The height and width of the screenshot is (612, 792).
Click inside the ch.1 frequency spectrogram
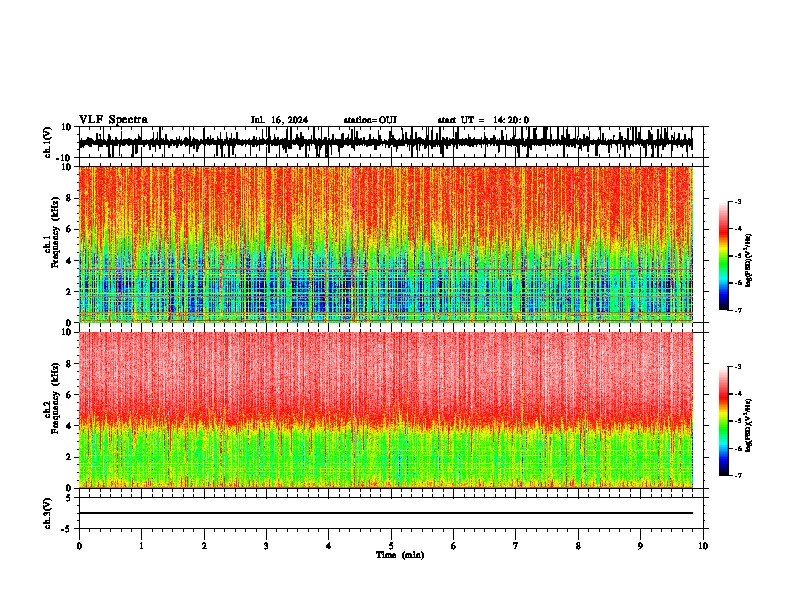(x=385, y=244)
